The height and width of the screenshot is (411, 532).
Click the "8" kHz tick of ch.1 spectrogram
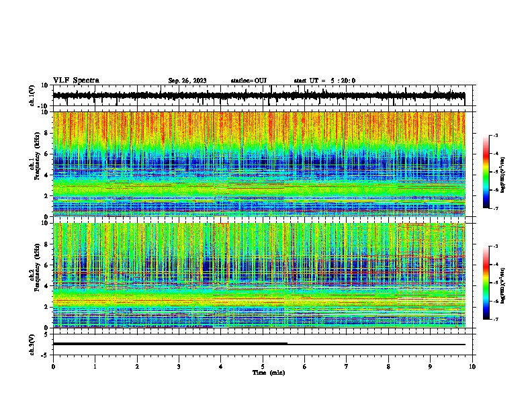point(46,133)
